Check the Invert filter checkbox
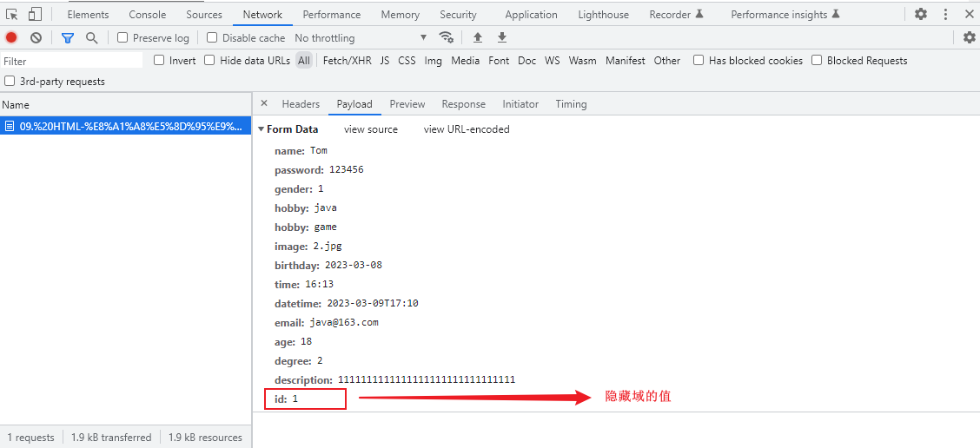The height and width of the screenshot is (448, 980). 159,60
